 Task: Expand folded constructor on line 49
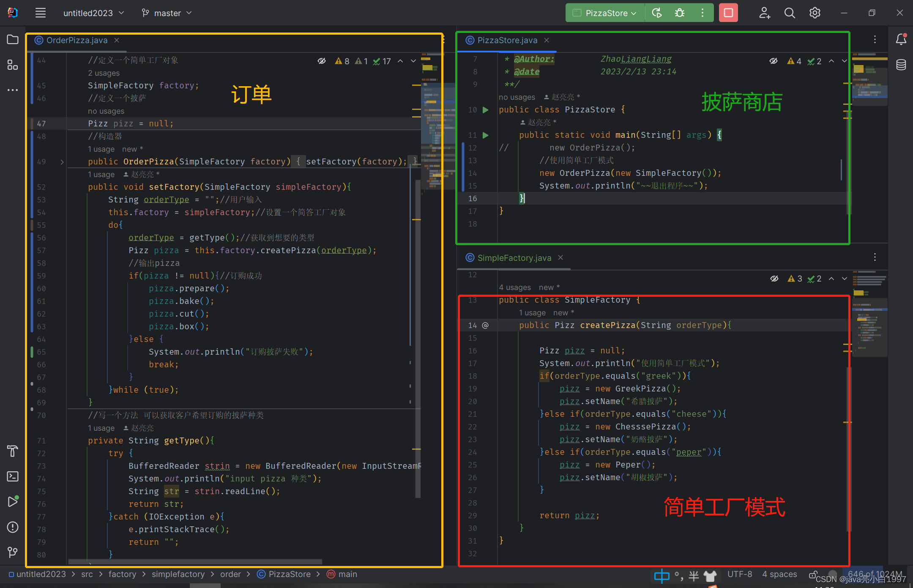point(62,162)
